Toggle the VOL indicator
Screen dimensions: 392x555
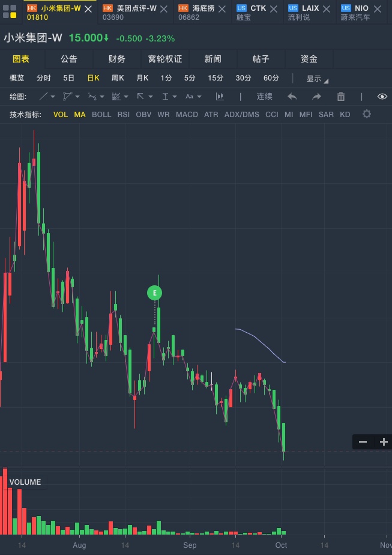[61, 114]
